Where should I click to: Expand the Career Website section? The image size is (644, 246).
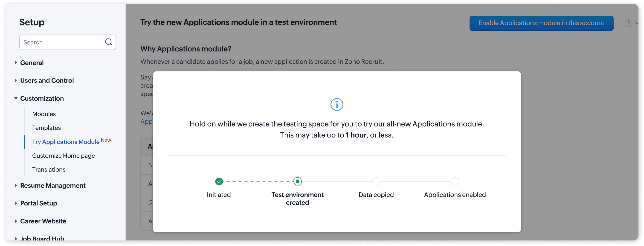click(43, 221)
